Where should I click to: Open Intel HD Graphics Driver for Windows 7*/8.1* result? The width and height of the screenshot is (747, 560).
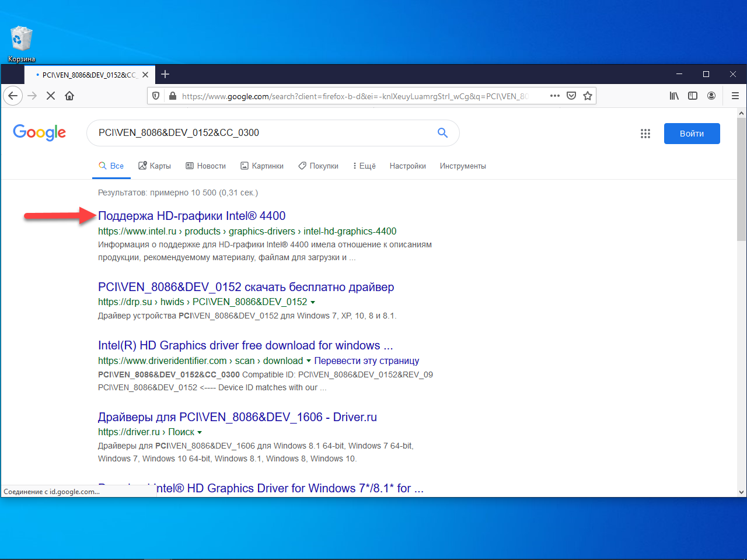coord(261,488)
